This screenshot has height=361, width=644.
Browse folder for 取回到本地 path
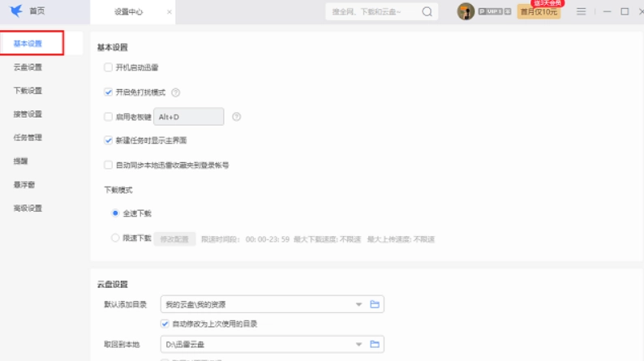(x=375, y=344)
